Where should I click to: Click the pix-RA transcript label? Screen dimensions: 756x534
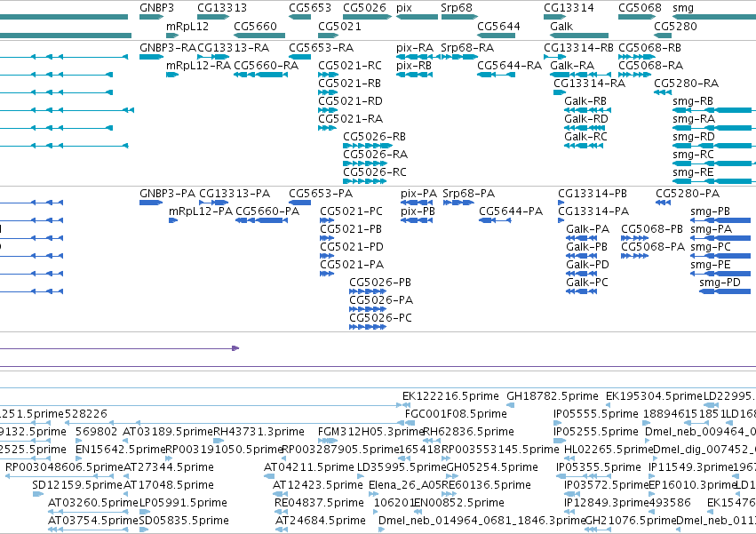point(415,48)
